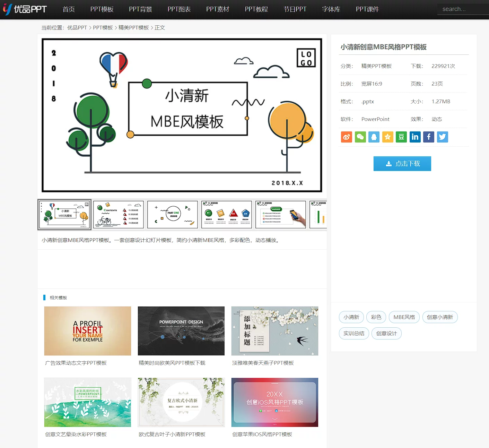Image resolution: width=489 pixels, height=448 pixels.
Task: Go to the 字体库 menu item
Action: tap(331, 9)
